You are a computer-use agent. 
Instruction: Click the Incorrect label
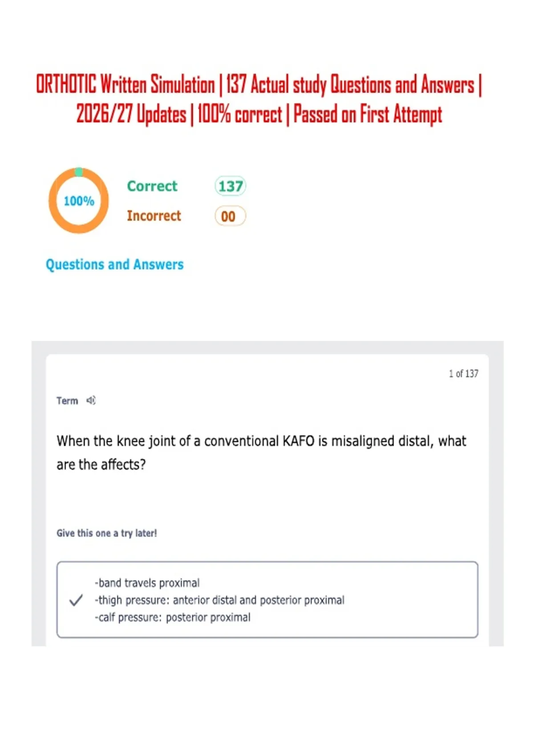point(154,216)
